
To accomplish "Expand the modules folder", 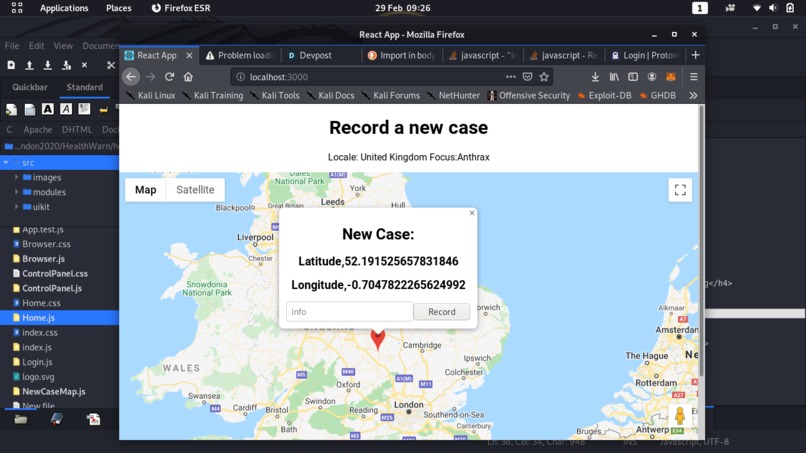I will (16, 192).
